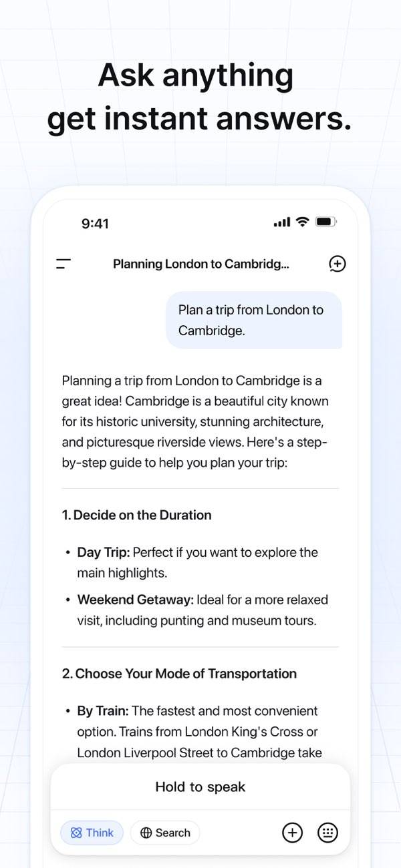Tap the Day Trip bullet item
401x868 pixels.
[x=197, y=562]
